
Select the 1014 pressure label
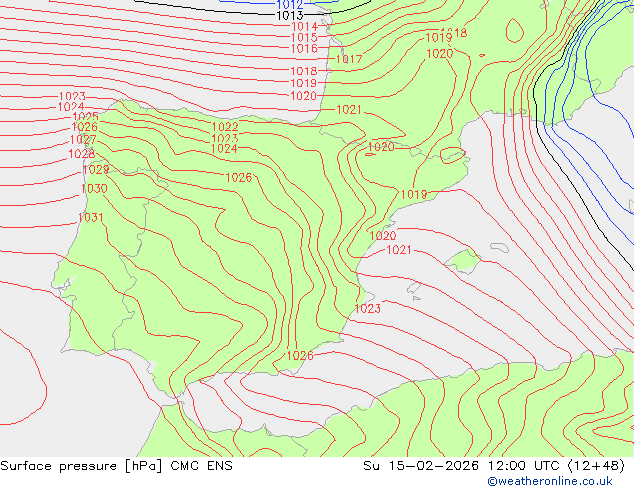pos(304,27)
